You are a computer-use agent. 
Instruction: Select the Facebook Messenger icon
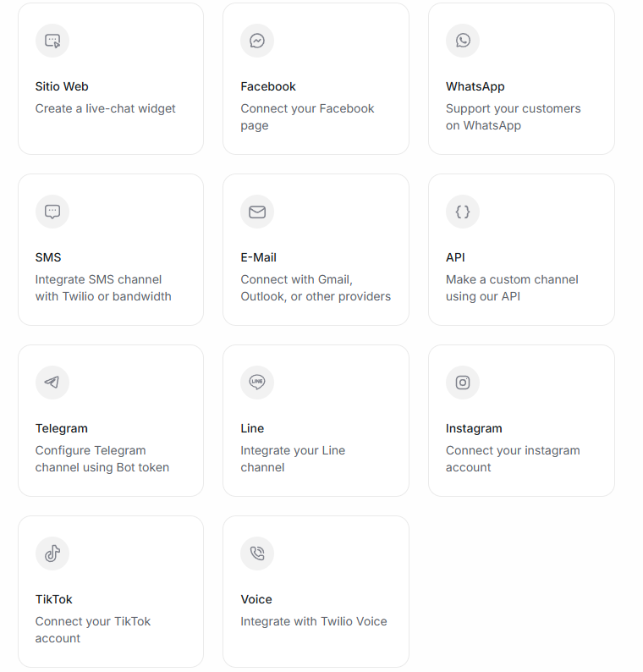tap(257, 41)
